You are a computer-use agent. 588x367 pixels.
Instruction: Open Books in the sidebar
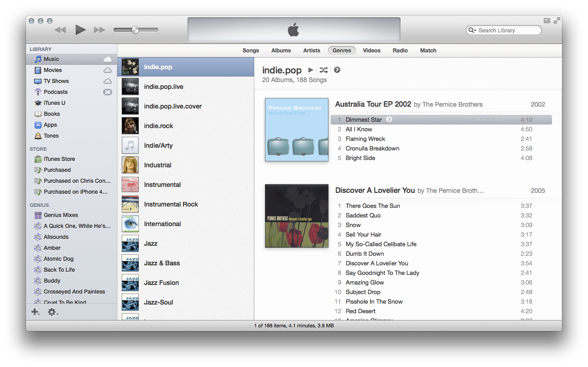[x=72, y=114]
